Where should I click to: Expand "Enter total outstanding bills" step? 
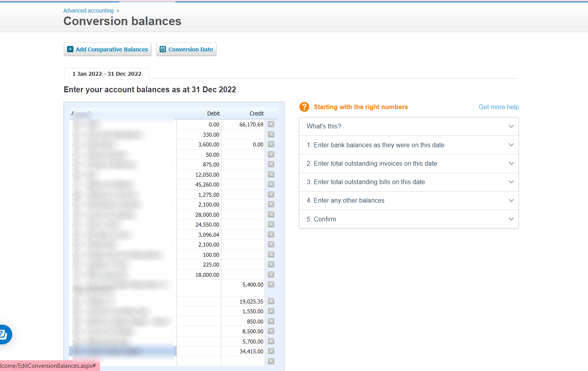(x=409, y=182)
